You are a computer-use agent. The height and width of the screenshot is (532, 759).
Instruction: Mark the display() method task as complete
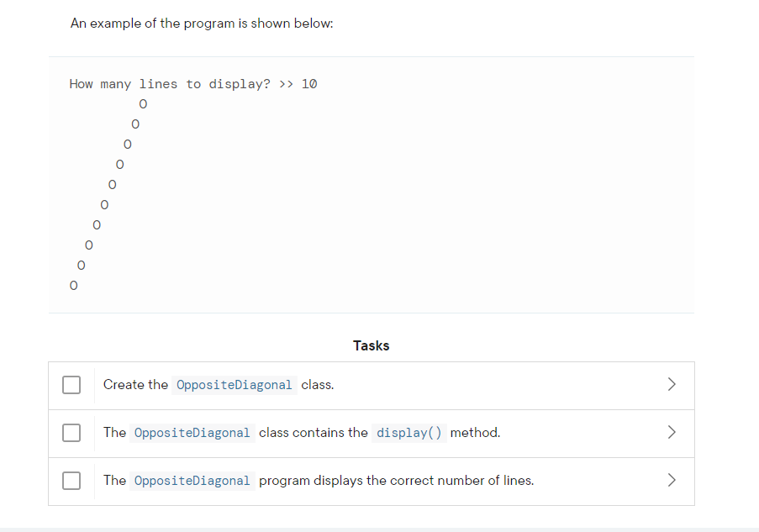point(71,432)
